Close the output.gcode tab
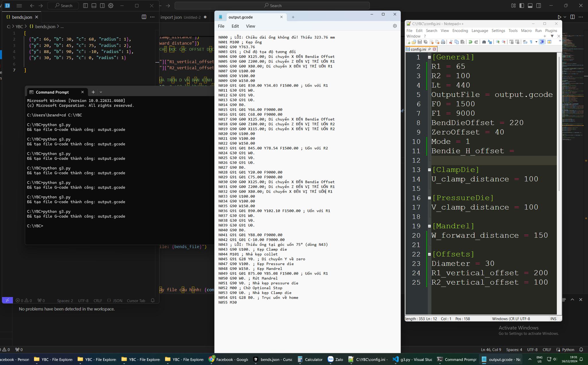588x365 pixels. (x=281, y=17)
